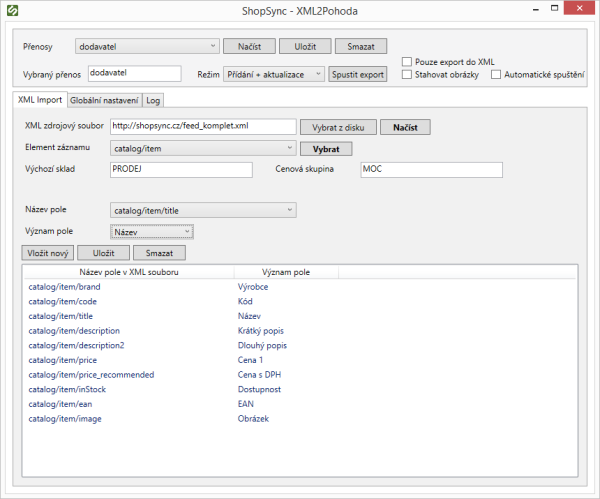Toggle the 'Stahovat obrázky' checkbox

click(x=407, y=75)
